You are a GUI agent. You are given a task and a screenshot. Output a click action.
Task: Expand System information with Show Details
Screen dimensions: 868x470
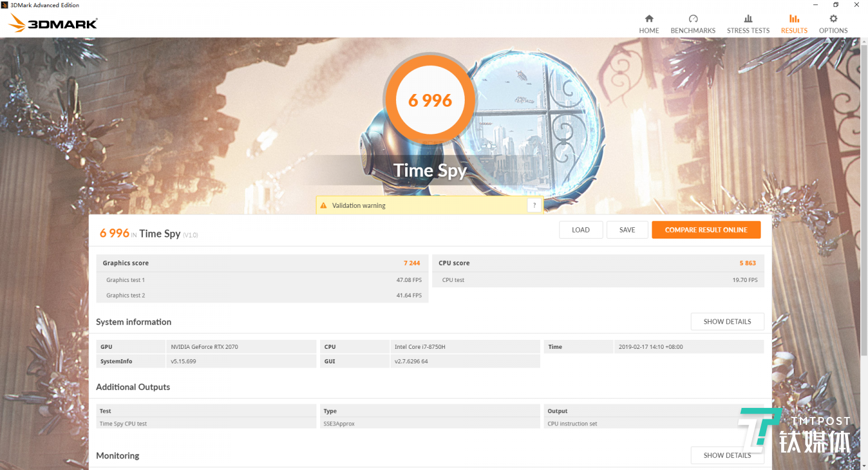click(x=727, y=322)
